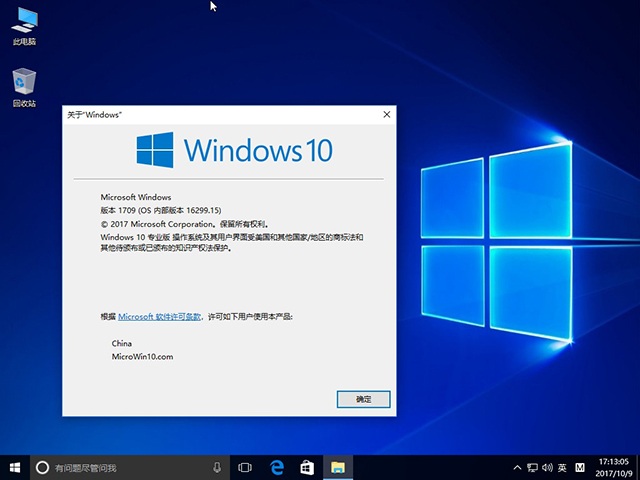This screenshot has width=640, height=480.
Task: Show hidden tray icons chevron
Action: [517, 468]
